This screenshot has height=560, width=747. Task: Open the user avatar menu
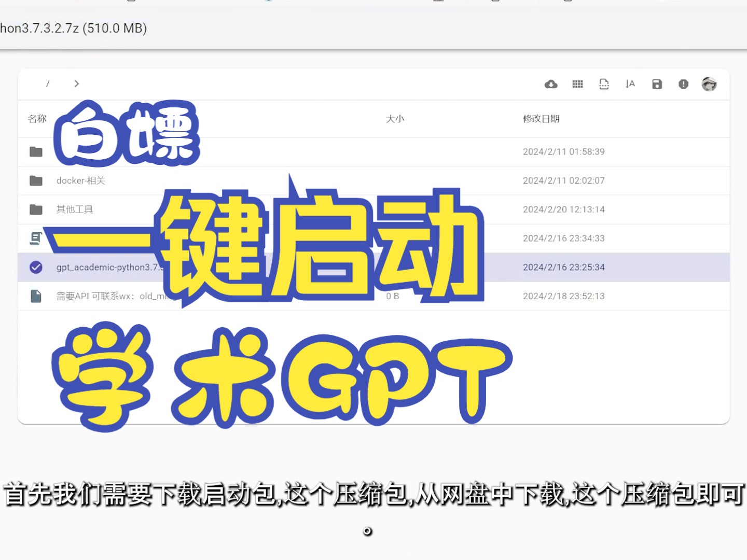coord(709,84)
